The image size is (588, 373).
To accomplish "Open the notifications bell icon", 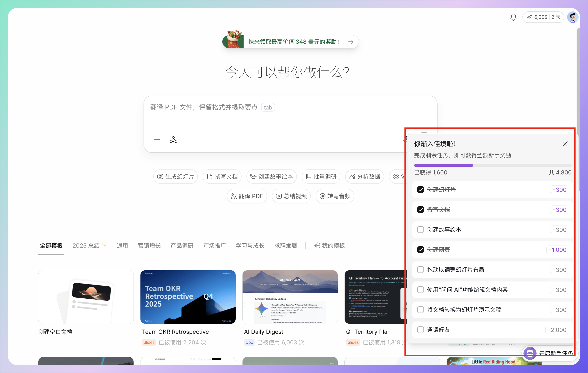I will 513,17.
